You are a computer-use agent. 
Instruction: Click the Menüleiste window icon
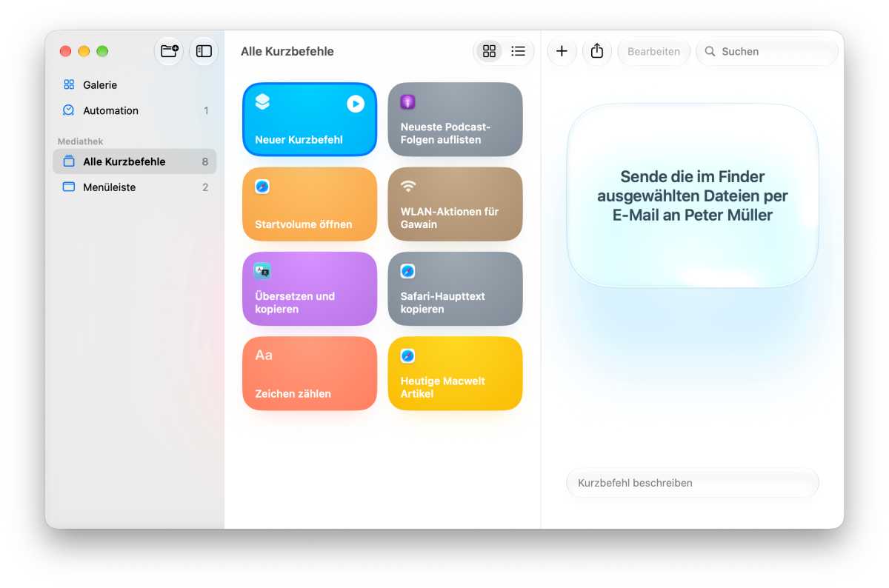pyautogui.click(x=69, y=187)
